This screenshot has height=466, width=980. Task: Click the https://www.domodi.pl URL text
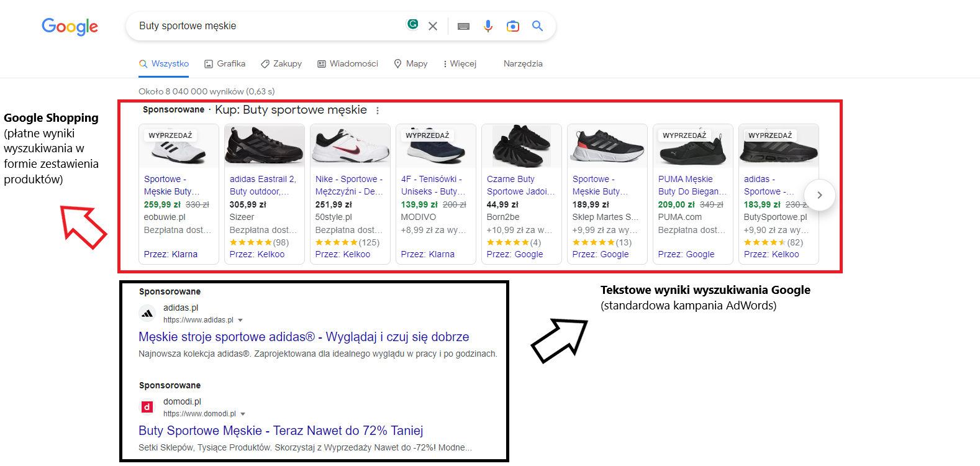[199, 414]
